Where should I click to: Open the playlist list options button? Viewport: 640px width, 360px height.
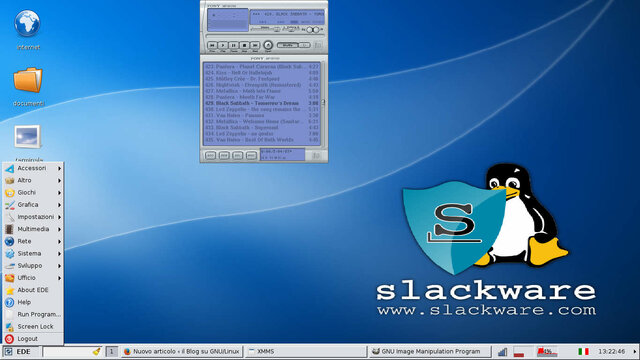coord(316,156)
